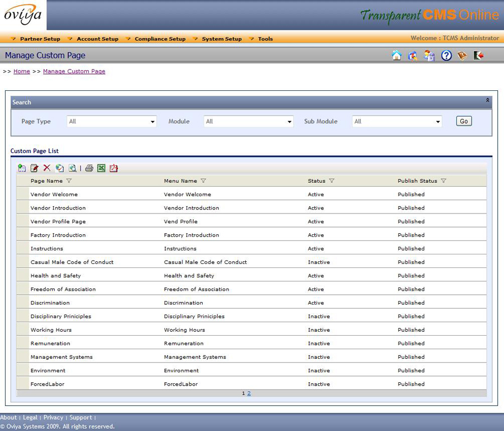Click the red X delete icon
Screen dimensions: 504x431
[47, 168]
